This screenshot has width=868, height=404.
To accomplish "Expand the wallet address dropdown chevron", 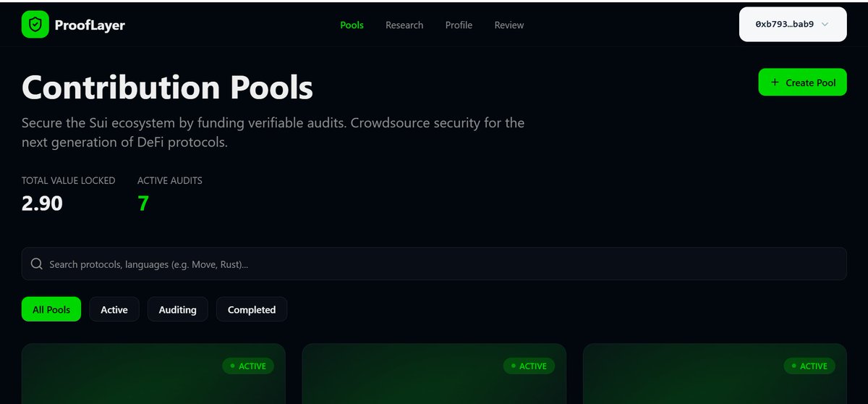I will [x=825, y=25].
